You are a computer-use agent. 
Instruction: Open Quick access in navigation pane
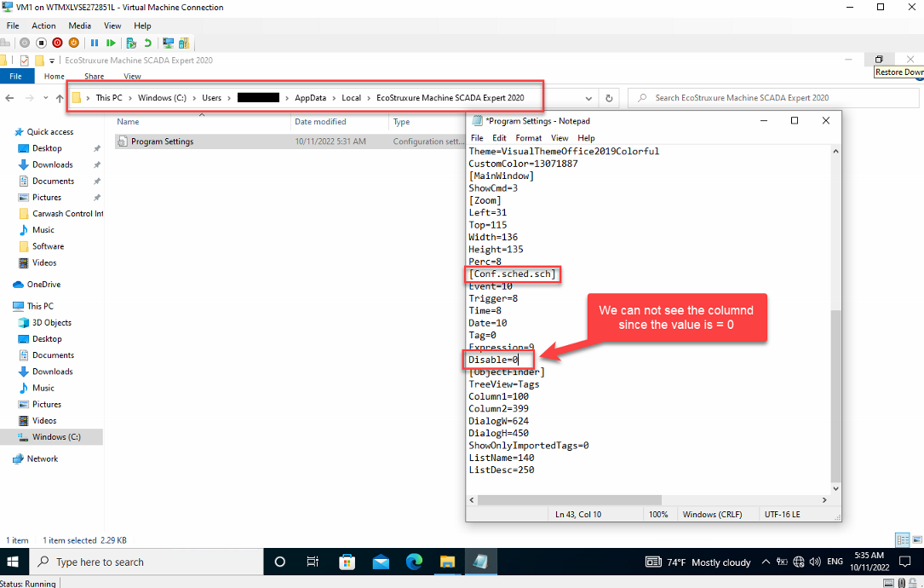[50, 132]
